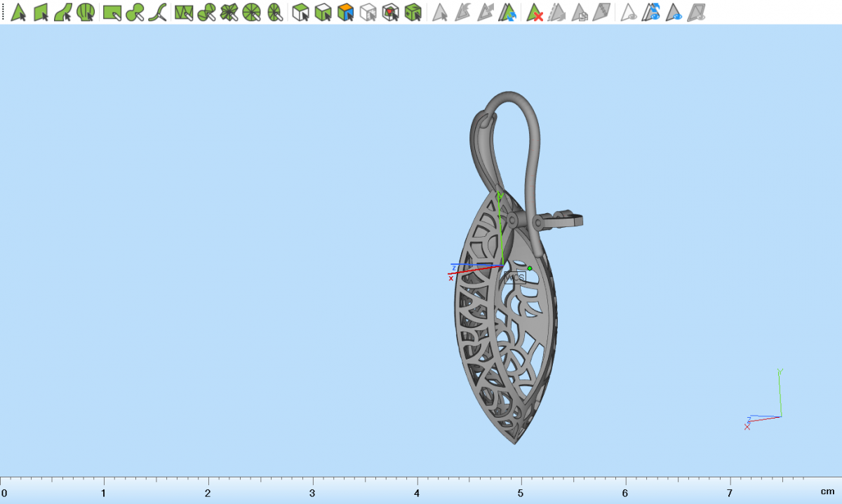This screenshot has width=842, height=504.
Task: Select the round spoked wheel marking icon
Action: coord(252,12)
